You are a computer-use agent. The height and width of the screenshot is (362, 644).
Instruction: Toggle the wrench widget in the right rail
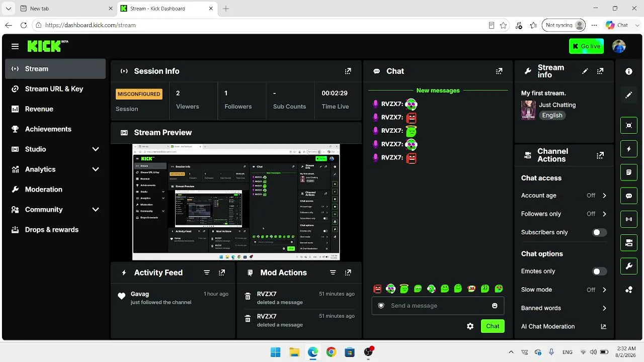pyautogui.click(x=629, y=266)
